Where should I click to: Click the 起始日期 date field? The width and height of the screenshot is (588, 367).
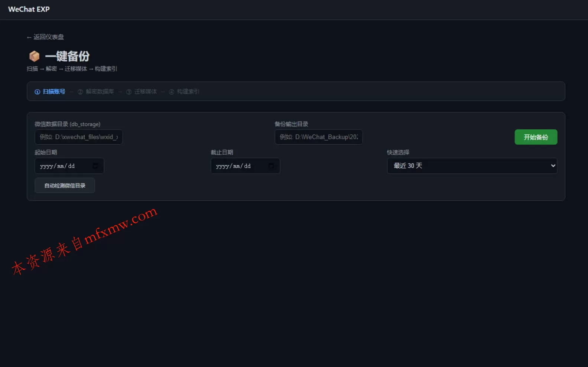(x=69, y=166)
